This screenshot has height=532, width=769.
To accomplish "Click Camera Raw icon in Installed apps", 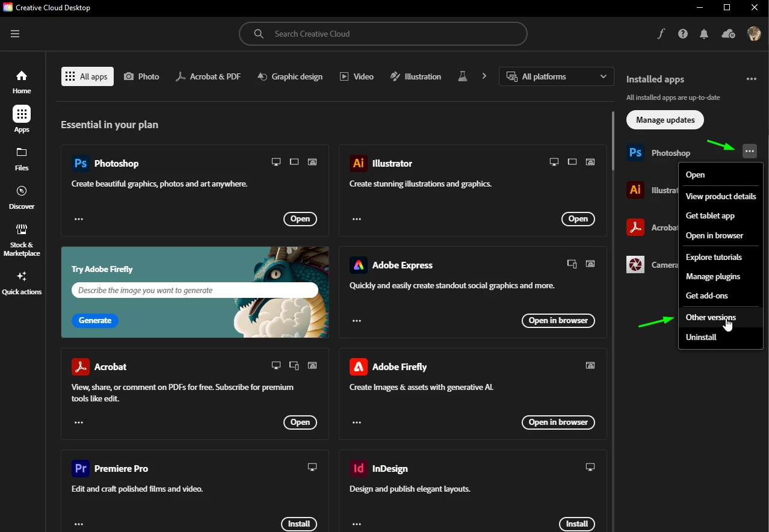I will [x=635, y=264].
